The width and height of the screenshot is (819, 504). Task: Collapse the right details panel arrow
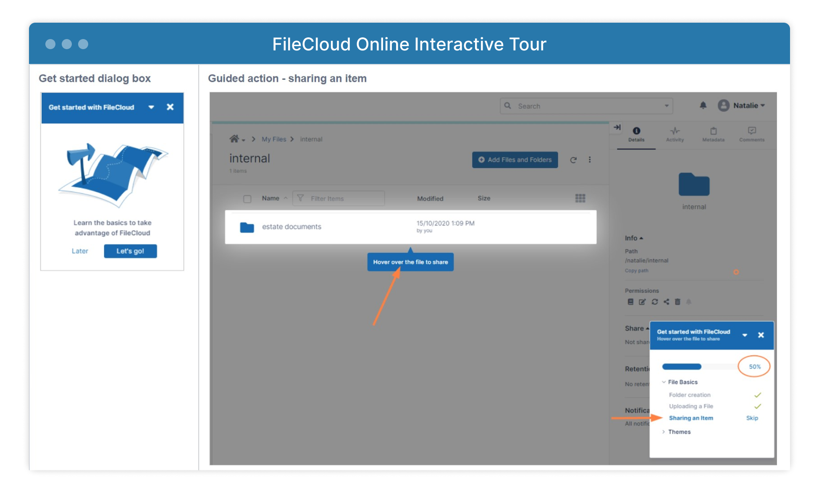617,127
